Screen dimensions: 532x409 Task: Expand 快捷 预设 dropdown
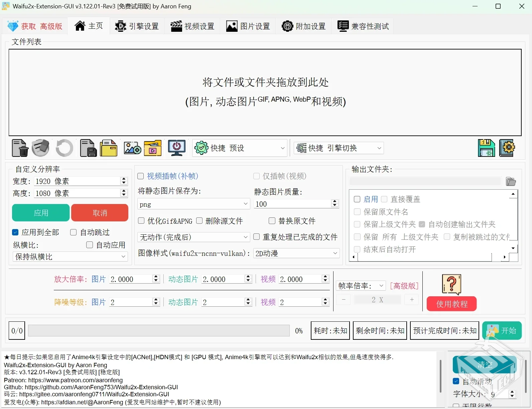(x=240, y=148)
